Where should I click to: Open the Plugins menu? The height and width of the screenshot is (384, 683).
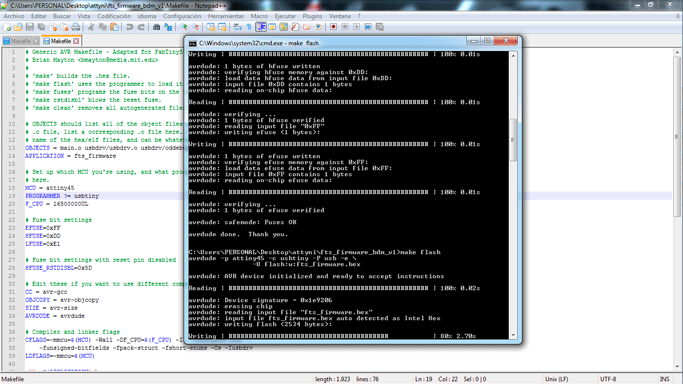point(312,16)
